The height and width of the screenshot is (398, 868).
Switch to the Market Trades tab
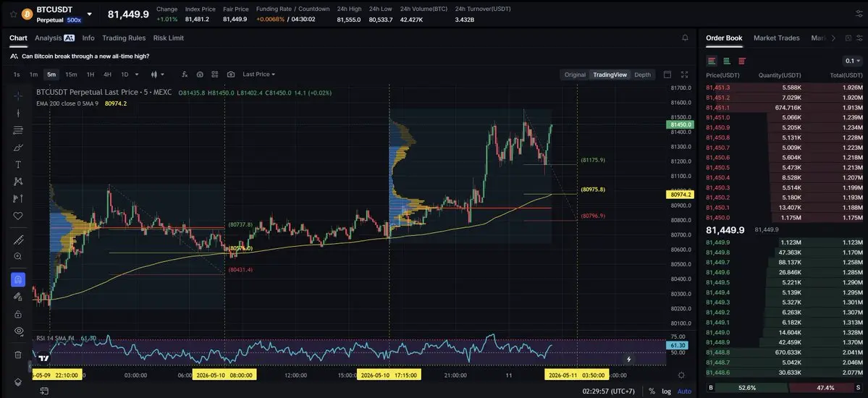777,38
